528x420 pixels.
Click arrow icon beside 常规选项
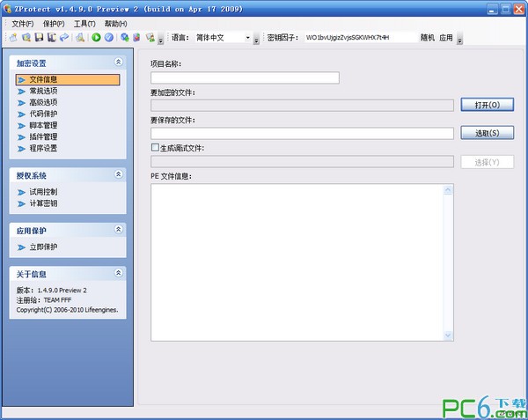[21, 92]
